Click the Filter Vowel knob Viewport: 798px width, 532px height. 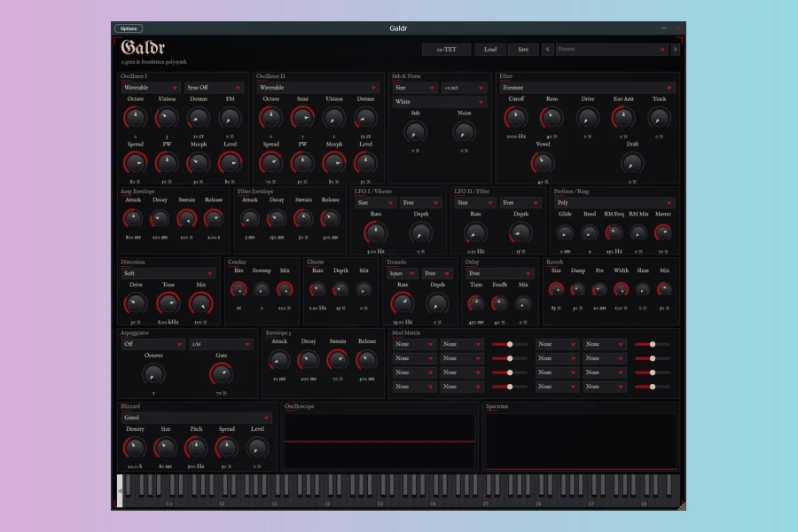[543, 163]
